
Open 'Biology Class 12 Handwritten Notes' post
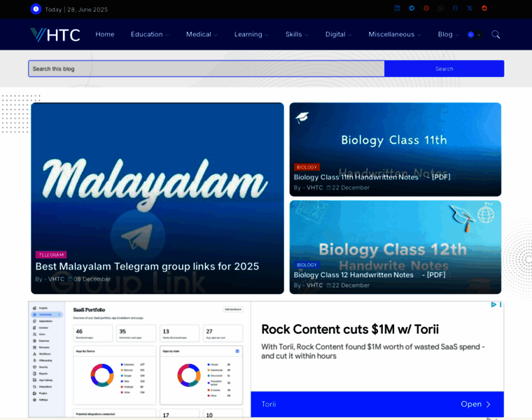(x=370, y=275)
